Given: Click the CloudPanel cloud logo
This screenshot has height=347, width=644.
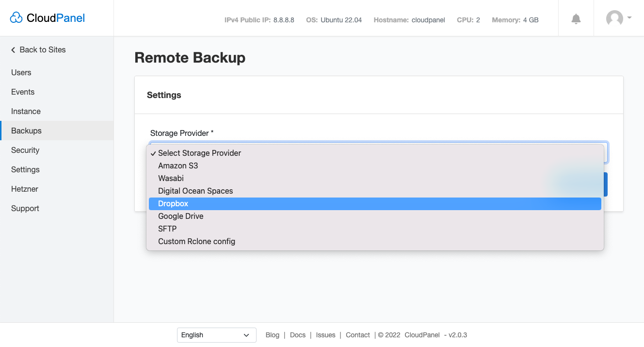Looking at the screenshot, I should (16, 18).
